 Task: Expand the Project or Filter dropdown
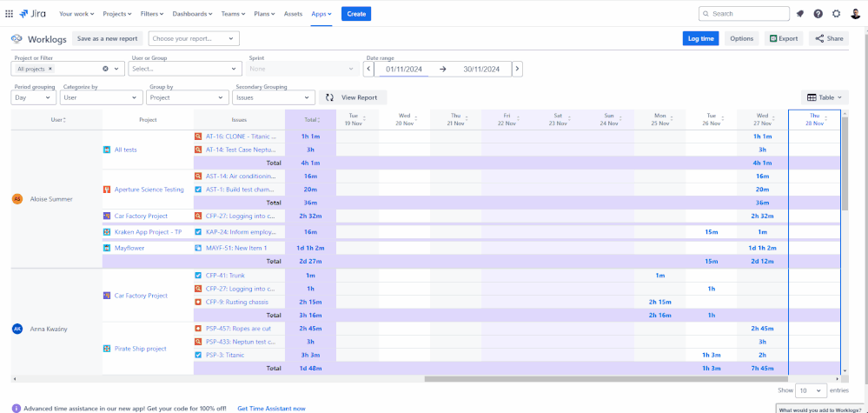[116, 69]
